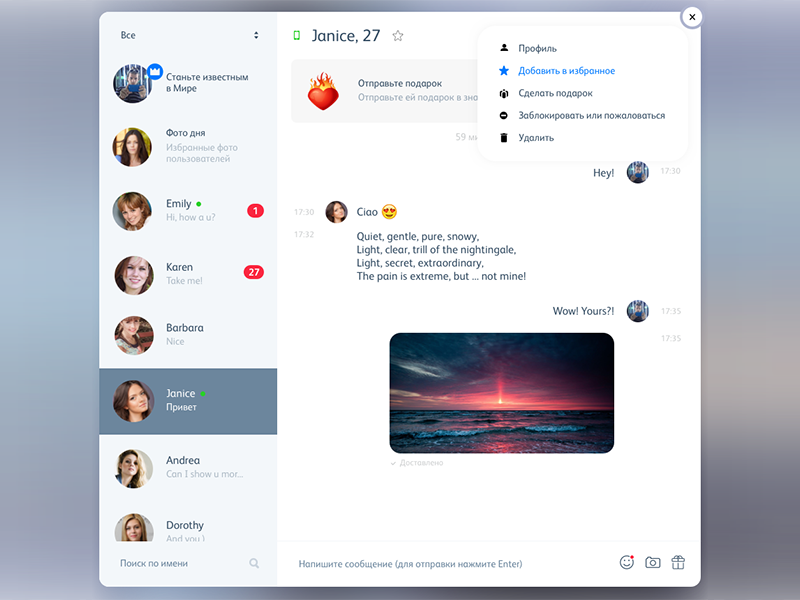Open the emoji picker with notification dot
The width and height of the screenshot is (800, 600).
[x=626, y=562]
